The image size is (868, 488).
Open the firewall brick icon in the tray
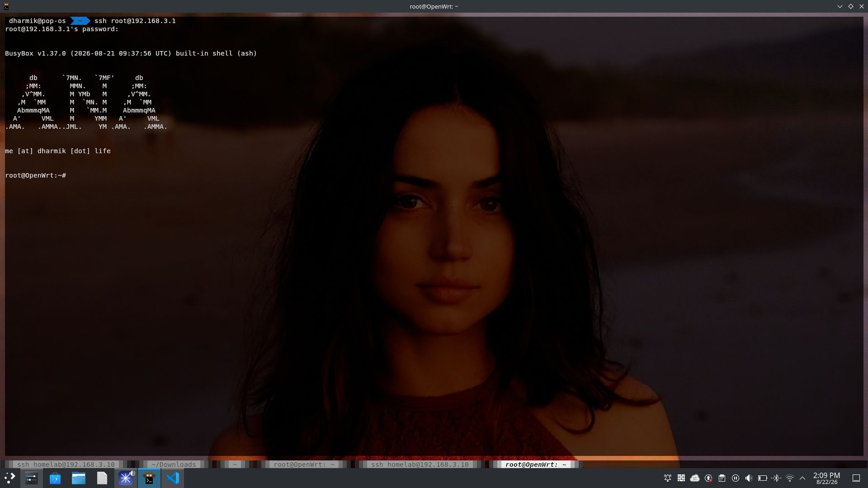coord(681,478)
